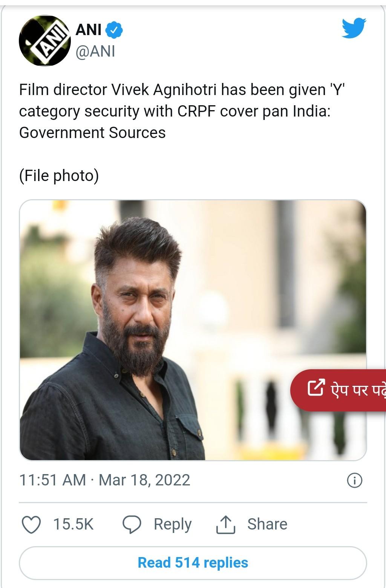This screenshot has height=588, width=386.
Task: Click the 15.5K likes count
Action: tap(73, 524)
